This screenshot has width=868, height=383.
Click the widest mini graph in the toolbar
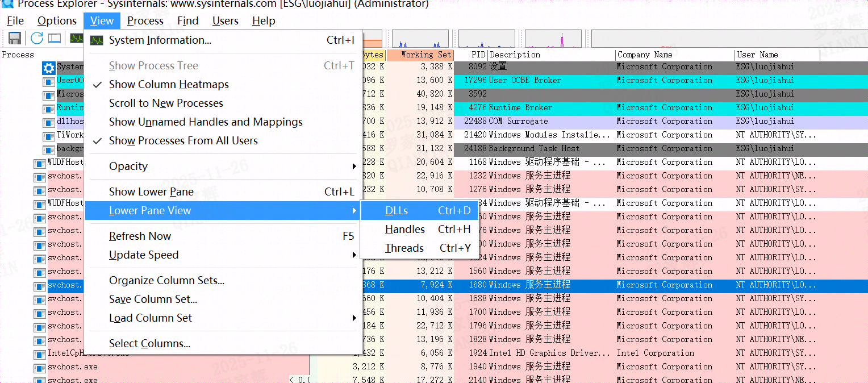coord(729,39)
